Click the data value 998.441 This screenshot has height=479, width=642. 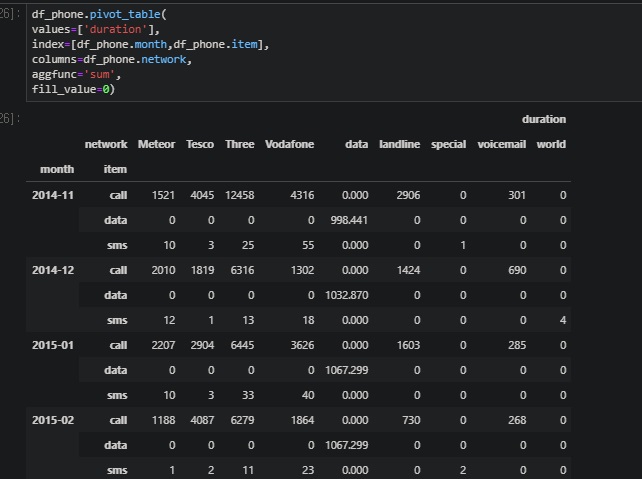pyautogui.click(x=349, y=220)
